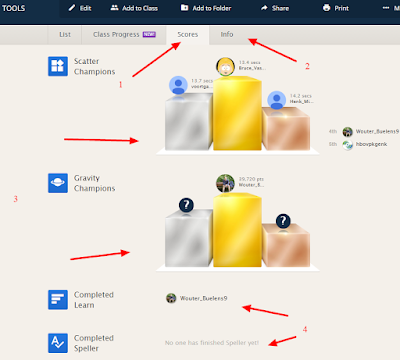Click the Completed Speller icon
400x360 pixels.
pos(58,343)
